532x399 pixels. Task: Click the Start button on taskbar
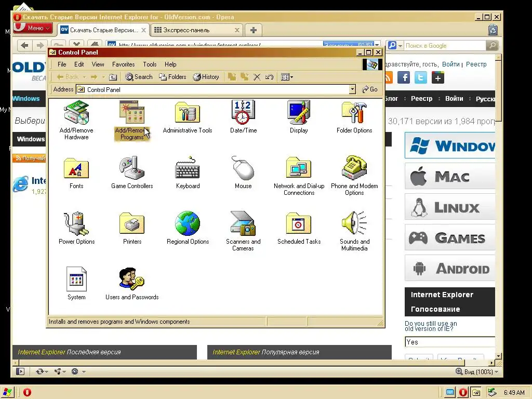(7, 392)
